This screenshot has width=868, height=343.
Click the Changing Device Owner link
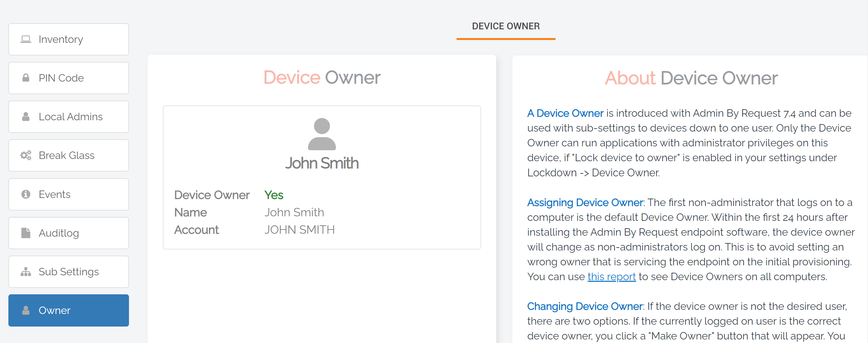coord(584,306)
